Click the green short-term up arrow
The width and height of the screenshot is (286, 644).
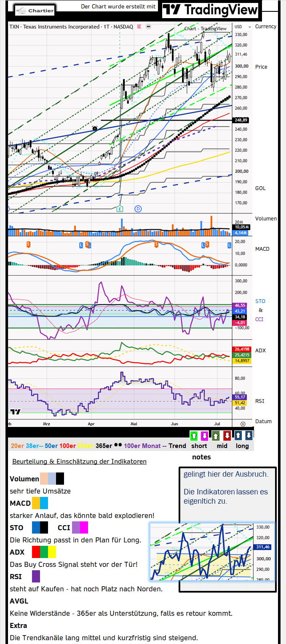194,436
